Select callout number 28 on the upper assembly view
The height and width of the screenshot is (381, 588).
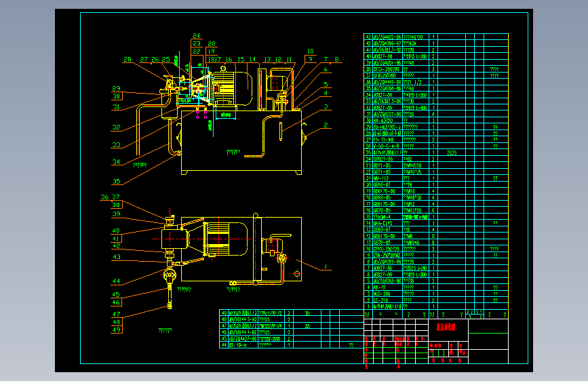pos(128,59)
